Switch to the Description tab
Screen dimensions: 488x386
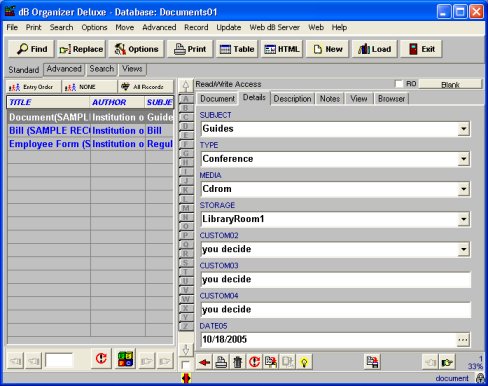click(292, 99)
